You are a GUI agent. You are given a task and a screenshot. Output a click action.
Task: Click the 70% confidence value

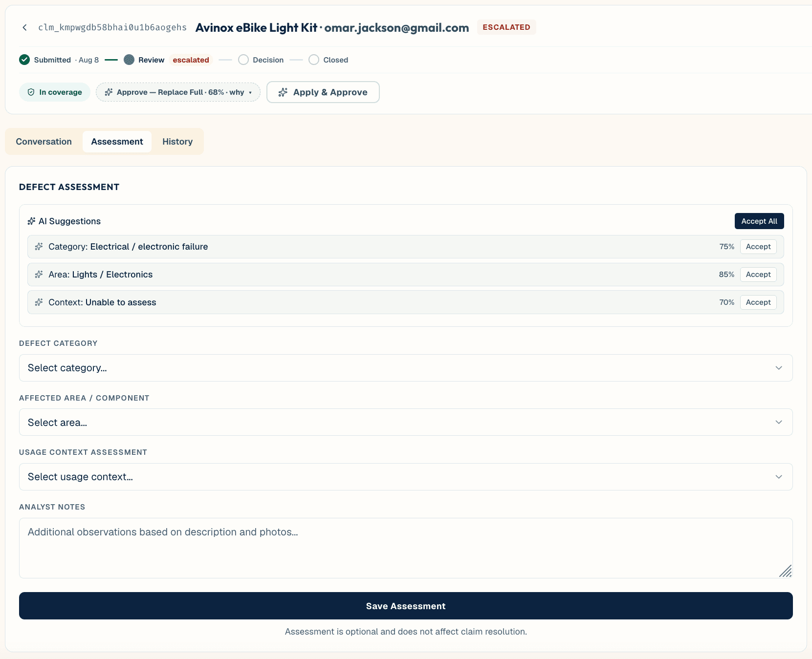coord(726,302)
